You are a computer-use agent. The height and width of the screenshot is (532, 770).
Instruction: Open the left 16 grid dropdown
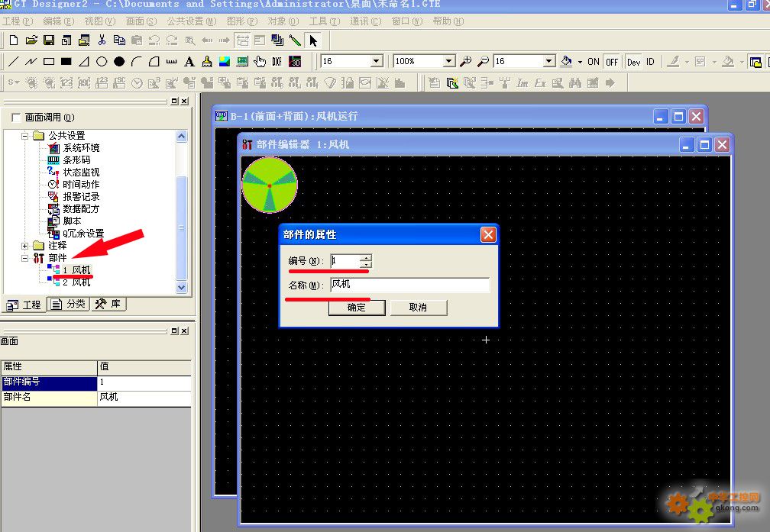[x=377, y=61]
